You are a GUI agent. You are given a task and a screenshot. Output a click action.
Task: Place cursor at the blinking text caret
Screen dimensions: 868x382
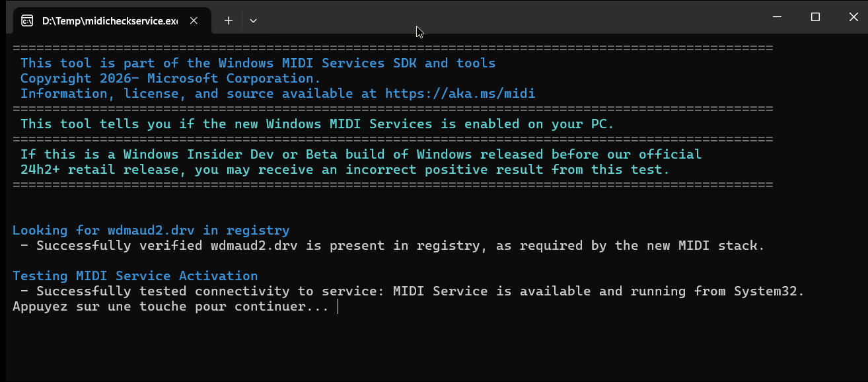pos(338,307)
